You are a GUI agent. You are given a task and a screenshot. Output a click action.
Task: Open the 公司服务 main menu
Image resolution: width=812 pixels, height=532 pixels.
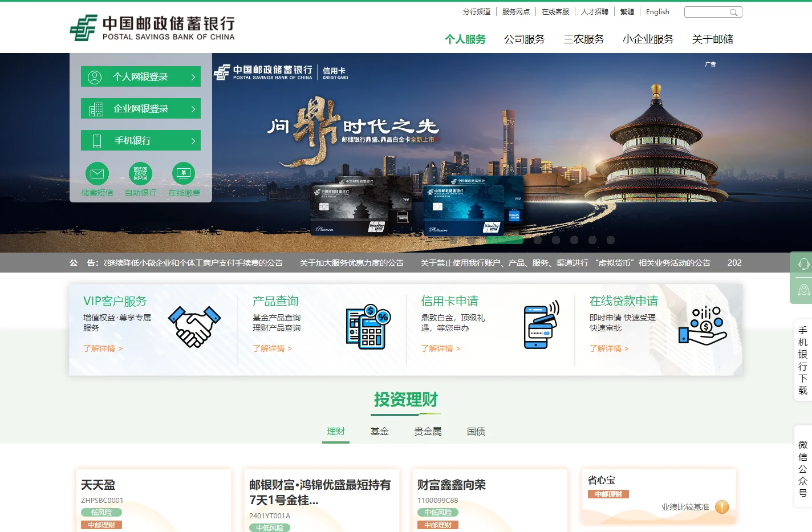coord(525,39)
